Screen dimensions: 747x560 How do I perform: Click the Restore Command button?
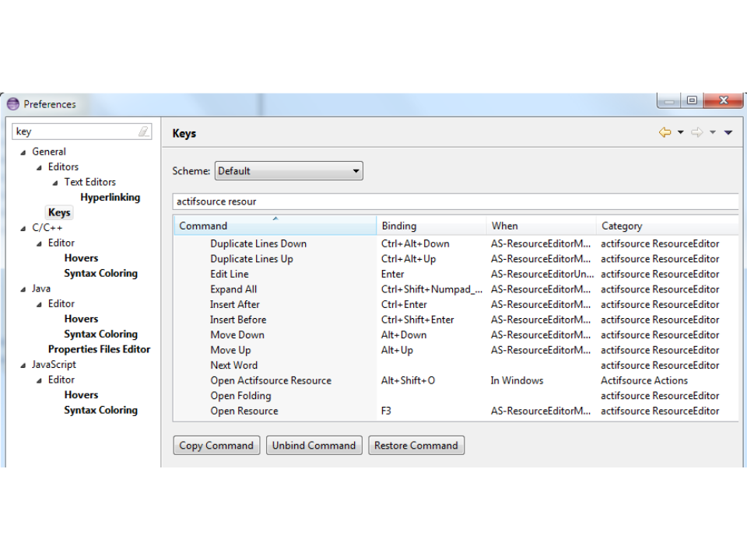tap(416, 446)
